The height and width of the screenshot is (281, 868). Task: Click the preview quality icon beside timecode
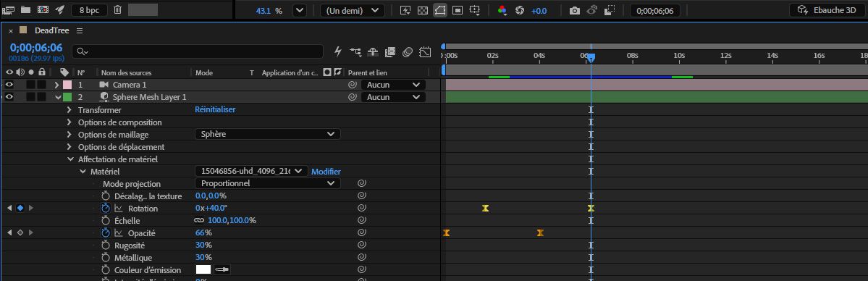610,11
